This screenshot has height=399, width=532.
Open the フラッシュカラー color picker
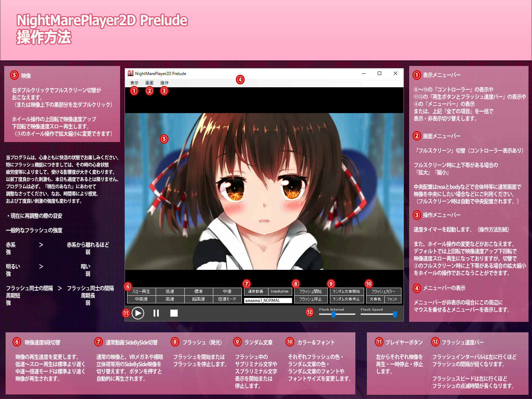pyautogui.click(x=383, y=291)
